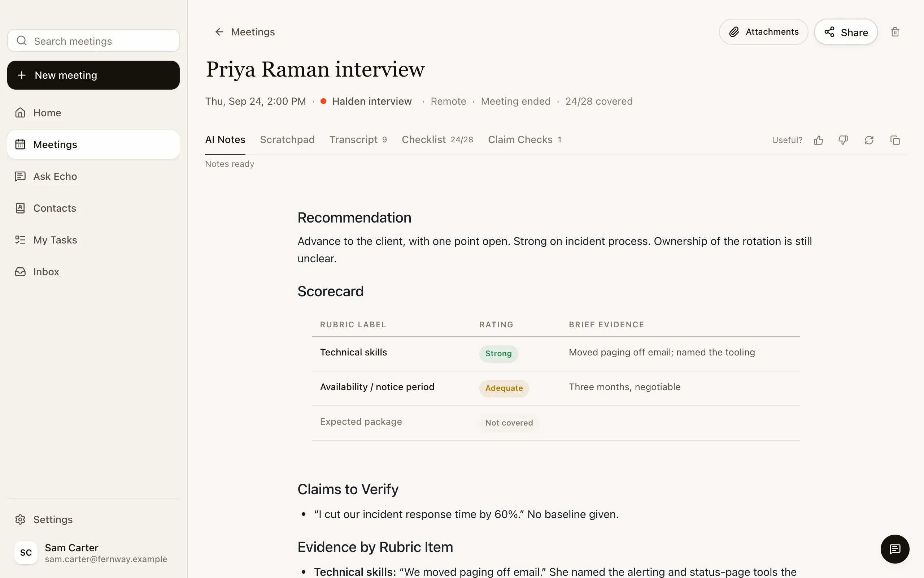The image size is (924, 578).
Task: Click the thumbs down icon
Action: pyautogui.click(x=843, y=140)
